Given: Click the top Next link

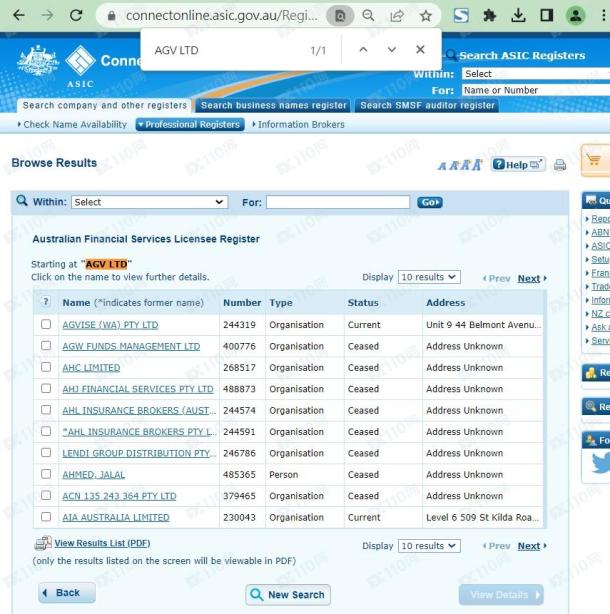Looking at the screenshot, I should 529,278.
